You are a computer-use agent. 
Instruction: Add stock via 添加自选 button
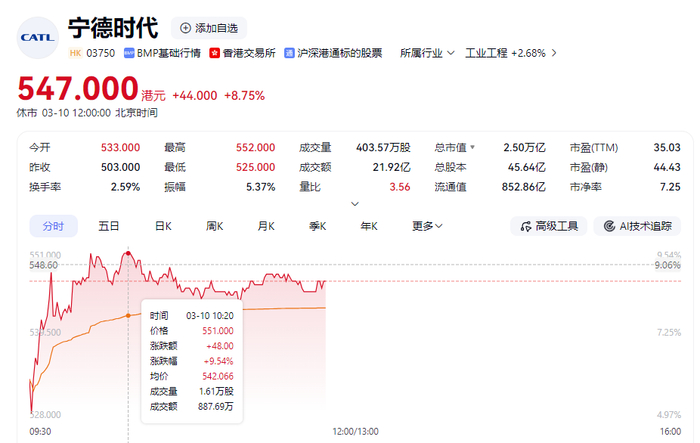pyautogui.click(x=209, y=28)
